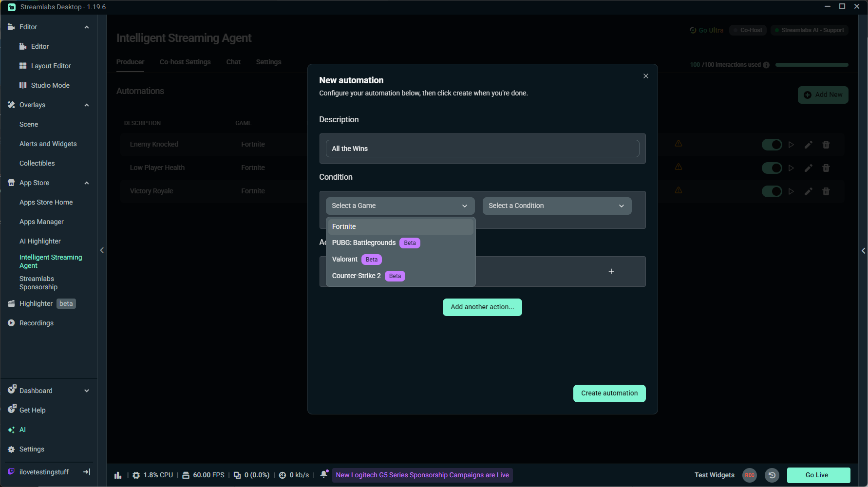Viewport: 868px width, 487px height.
Task: Click the Create automation button
Action: tap(609, 393)
